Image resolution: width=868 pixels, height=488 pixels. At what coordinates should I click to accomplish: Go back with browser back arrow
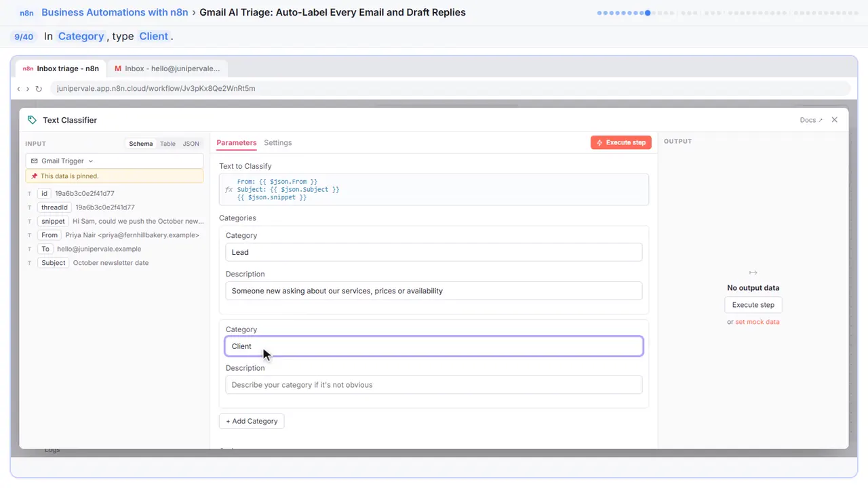click(x=19, y=89)
